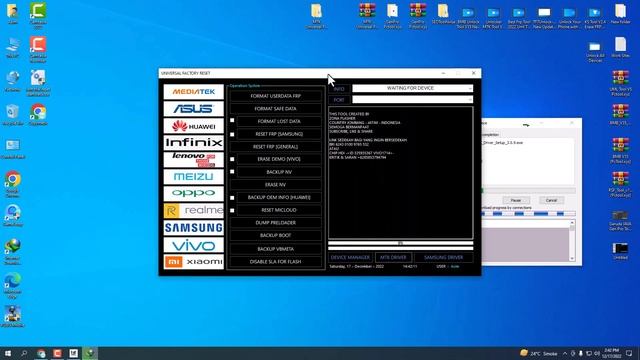Click the progress bar below the log

pos(400,243)
